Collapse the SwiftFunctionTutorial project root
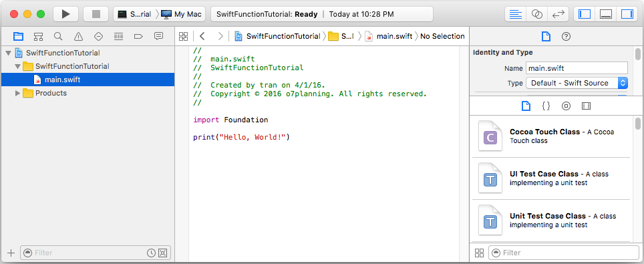Screen dimensions: 644x264 pos(8,53)
